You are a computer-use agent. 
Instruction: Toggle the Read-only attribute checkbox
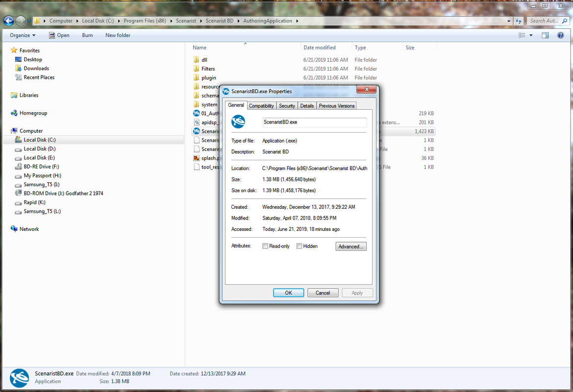265,246
